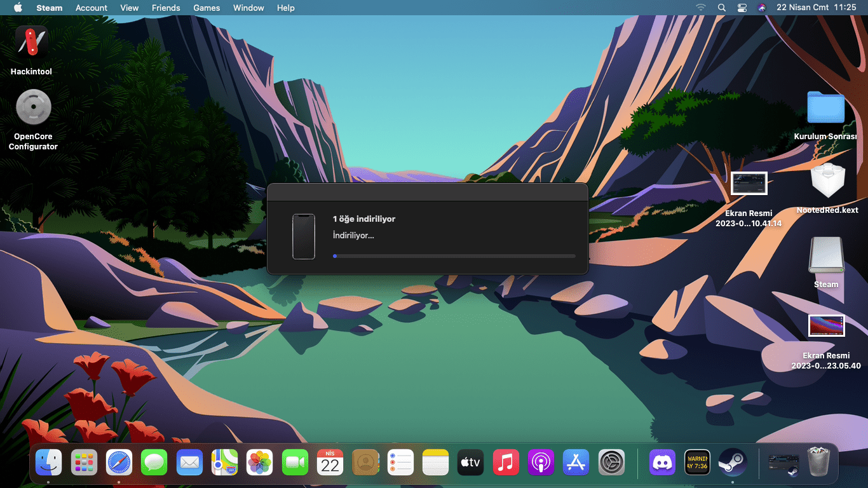Open Control Center in menu bar

coord(742,8)
